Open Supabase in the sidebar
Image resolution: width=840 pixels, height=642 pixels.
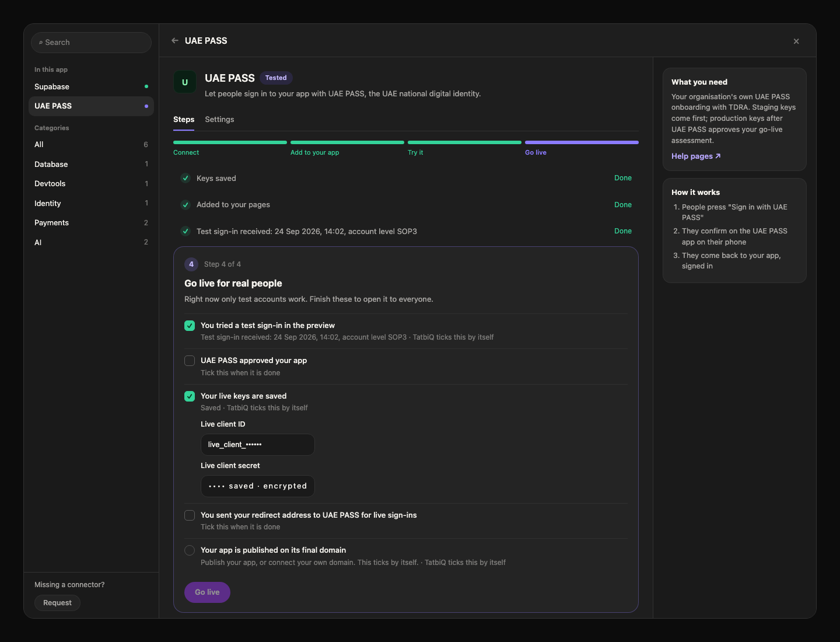coord(91,86)
